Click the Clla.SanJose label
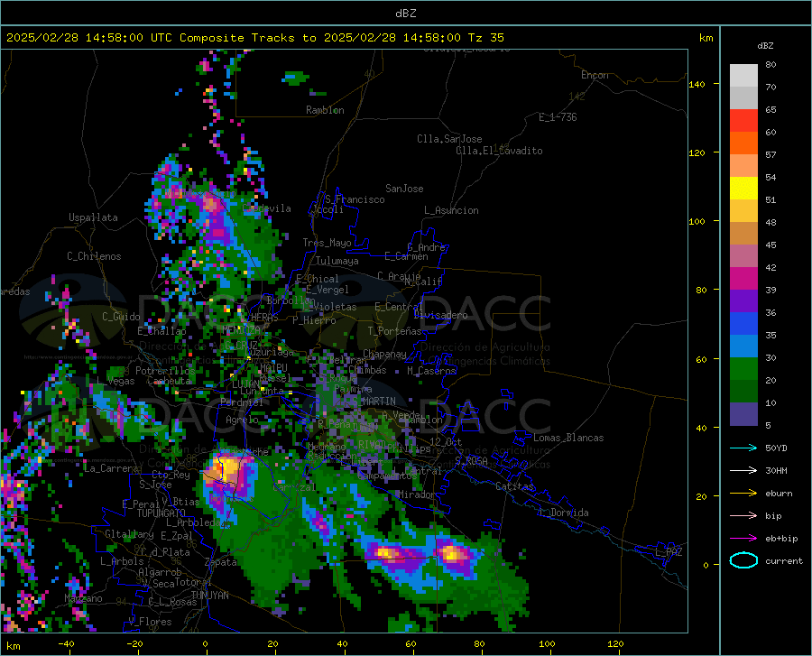 coord(449,139)
